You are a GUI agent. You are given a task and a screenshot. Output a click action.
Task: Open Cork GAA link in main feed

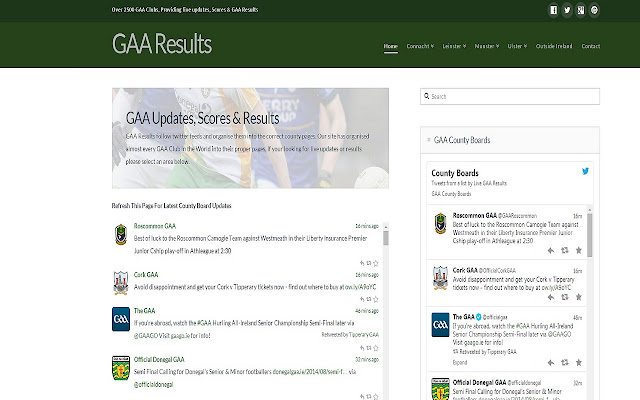coord(146,275)
